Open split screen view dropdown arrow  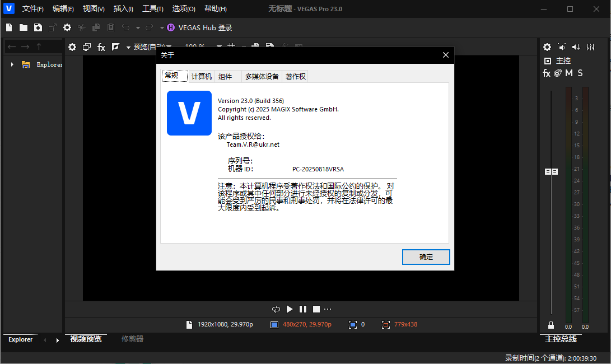pyautogui.click(x=128, y=48)
